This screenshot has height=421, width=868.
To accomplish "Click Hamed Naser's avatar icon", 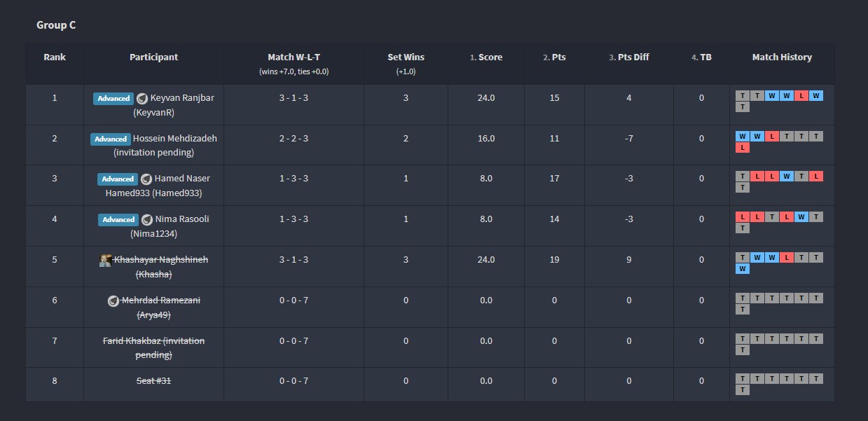I will 146,179.
